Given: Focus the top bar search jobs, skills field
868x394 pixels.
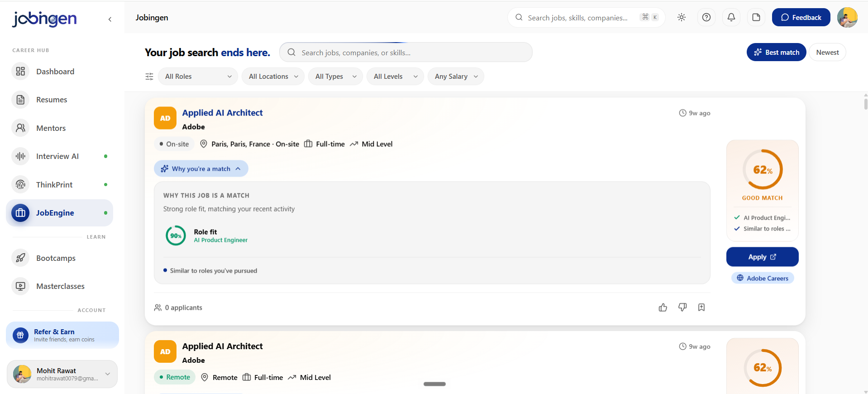Looking at the screenshot, I should [x=586, y=17].
